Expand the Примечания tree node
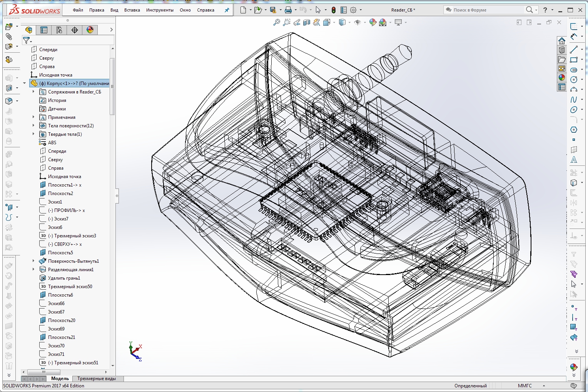Image resolution: width=588 pixels, height=392 pixels. 33,117
